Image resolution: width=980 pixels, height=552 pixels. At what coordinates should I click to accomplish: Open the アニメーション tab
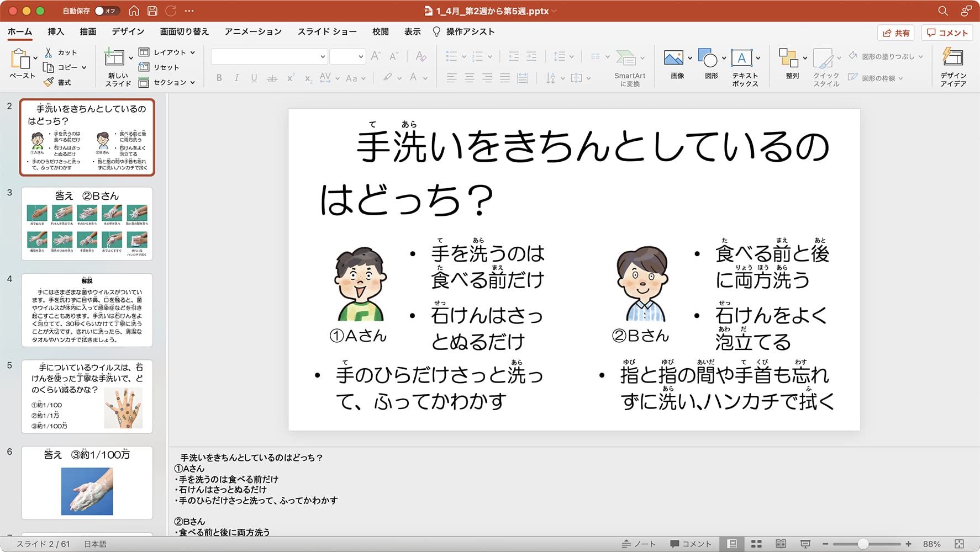(253, 31)
